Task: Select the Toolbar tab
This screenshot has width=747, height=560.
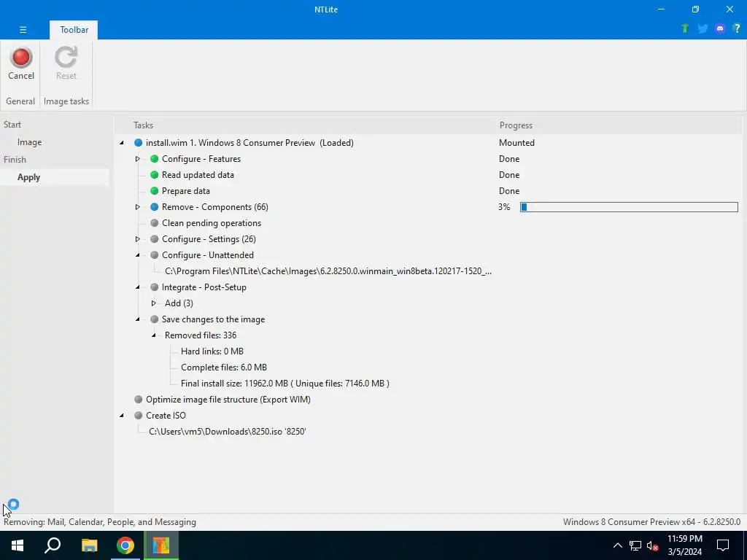Action: tap(74, 29)
